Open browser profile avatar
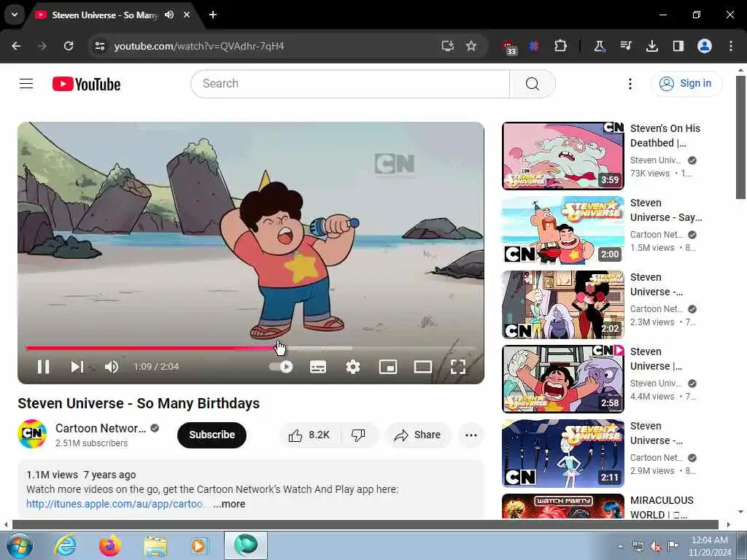The image size is (747, 560). (705, 46)
